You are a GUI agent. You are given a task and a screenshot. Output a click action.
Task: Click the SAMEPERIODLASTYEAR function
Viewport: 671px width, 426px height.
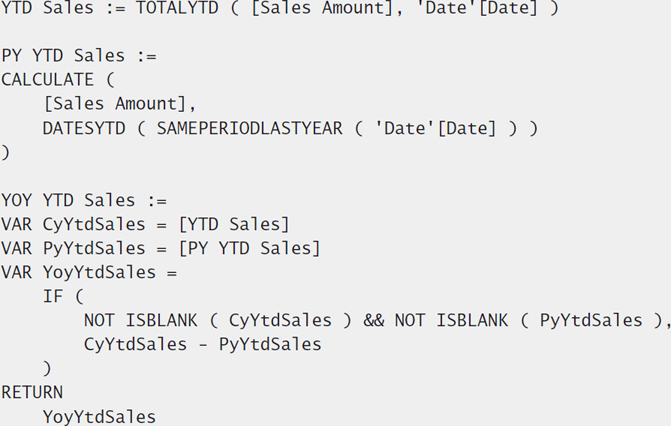click(249, 128)
